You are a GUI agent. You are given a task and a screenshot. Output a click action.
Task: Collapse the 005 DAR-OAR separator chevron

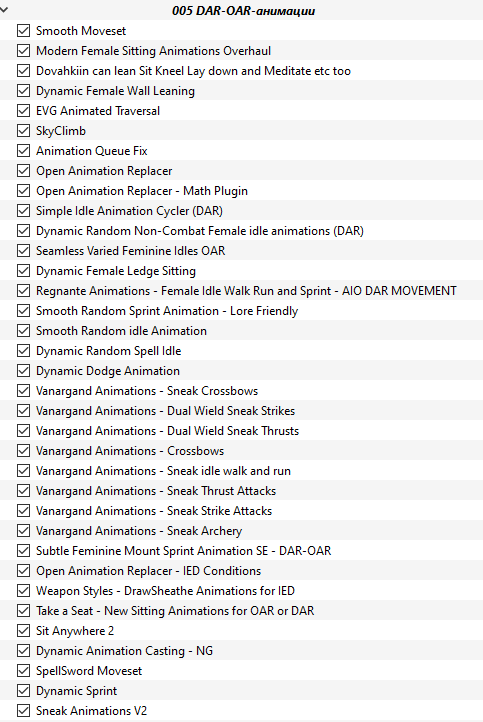(4, 9)
